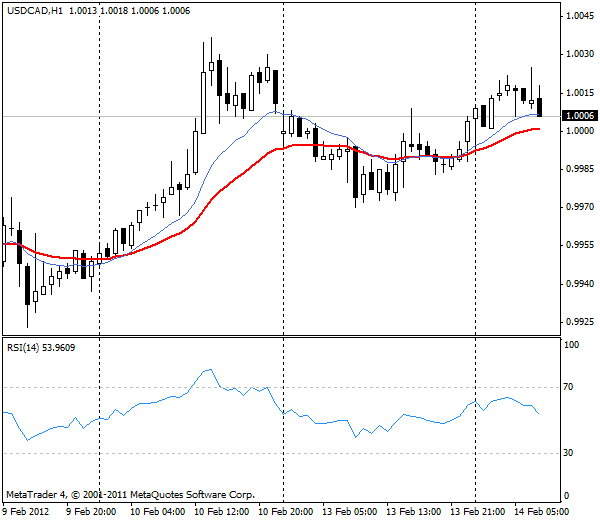The image size is (600, 520).
Task: Click the RSI 30 level label
Action: coord(568,453)
